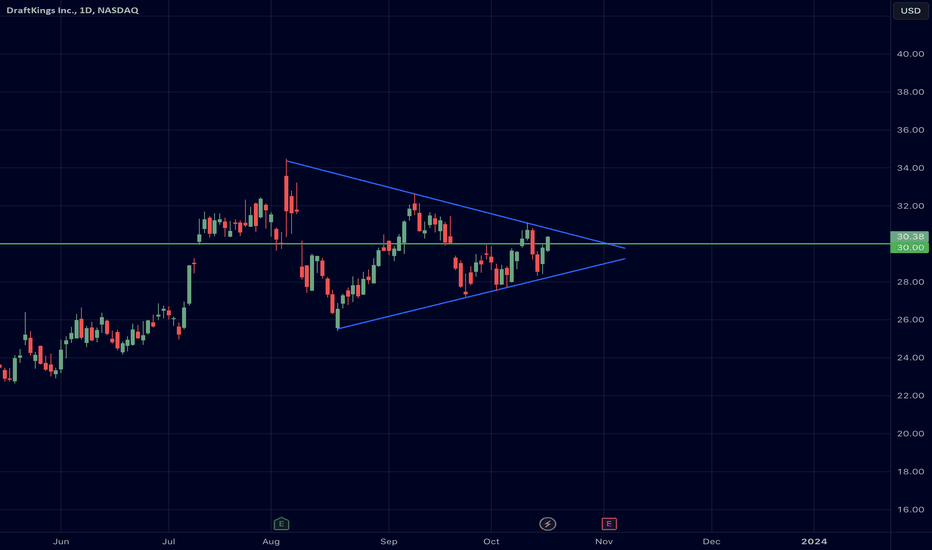Click the 22.00 price axis label
The height and width of the screenshot is (550, 932).
click(x=910, y=396)
